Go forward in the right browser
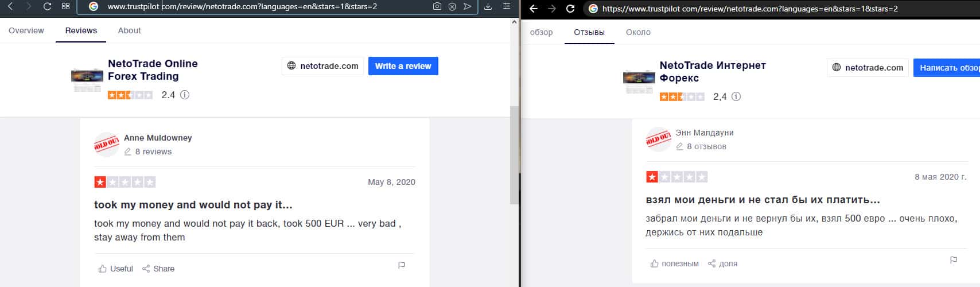980x287 pixels. click(x=551, y=9)
